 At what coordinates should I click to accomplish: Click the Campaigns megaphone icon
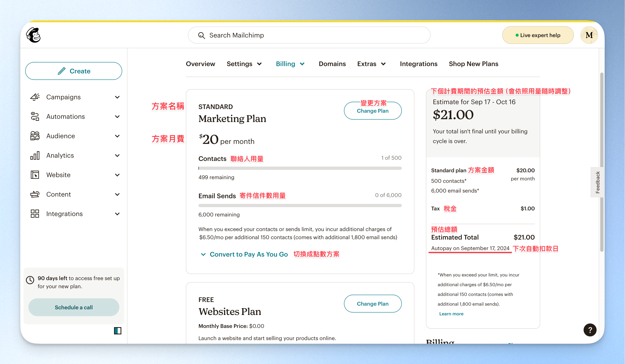pos(35,97)
